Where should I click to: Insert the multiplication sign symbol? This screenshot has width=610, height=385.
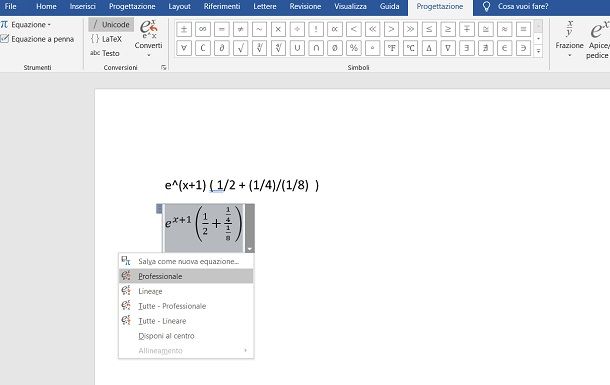tap(278, 29)
